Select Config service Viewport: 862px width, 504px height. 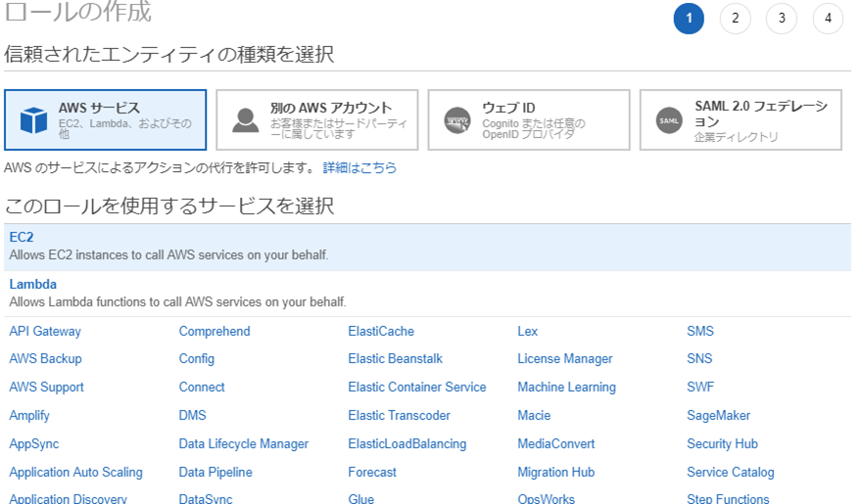coord(197,358)
